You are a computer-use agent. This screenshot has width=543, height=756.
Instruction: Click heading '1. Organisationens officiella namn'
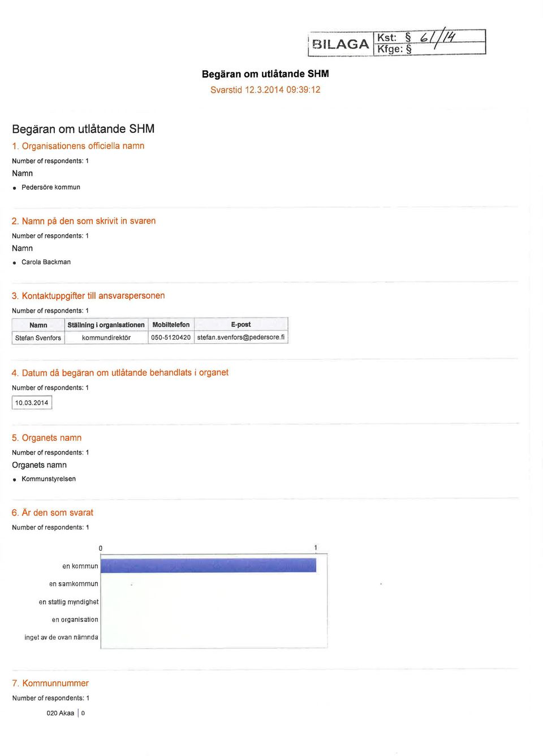[x=78, y=146]
